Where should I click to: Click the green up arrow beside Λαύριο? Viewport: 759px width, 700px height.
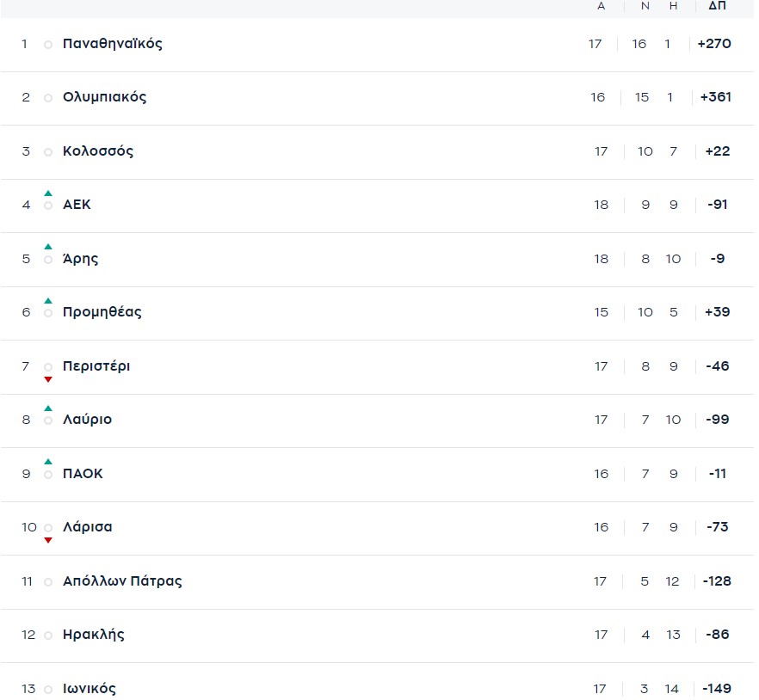48,408
